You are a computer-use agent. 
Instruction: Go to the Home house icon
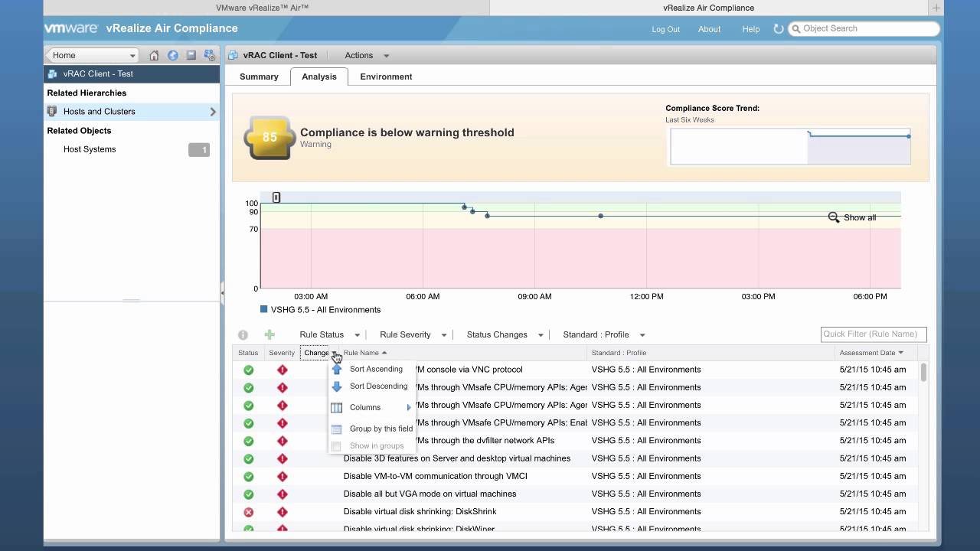pos(154,55)
